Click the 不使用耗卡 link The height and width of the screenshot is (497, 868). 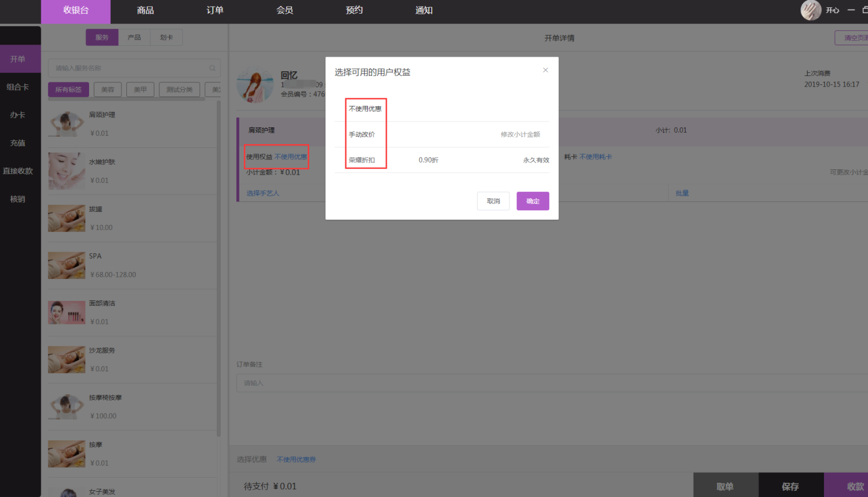pyautogui.click(x=595, y=157)
